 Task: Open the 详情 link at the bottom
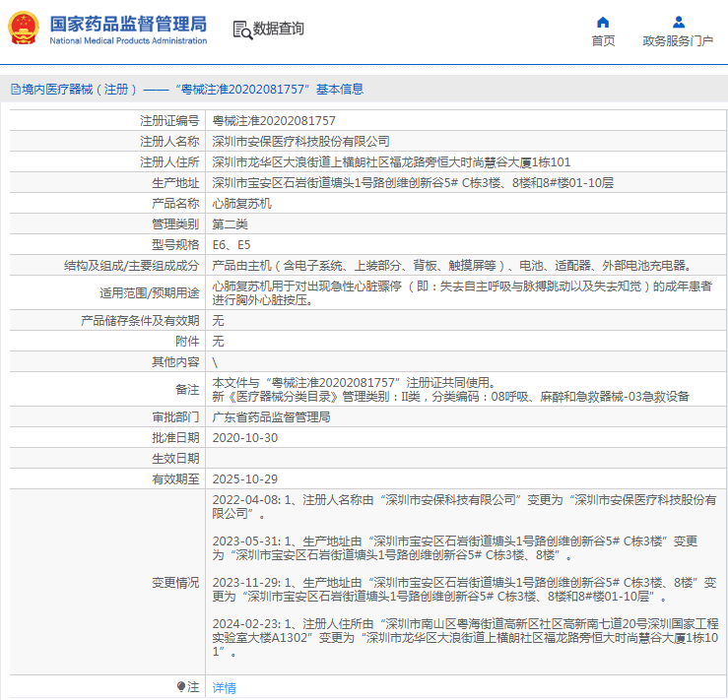[x=225, y=688]
